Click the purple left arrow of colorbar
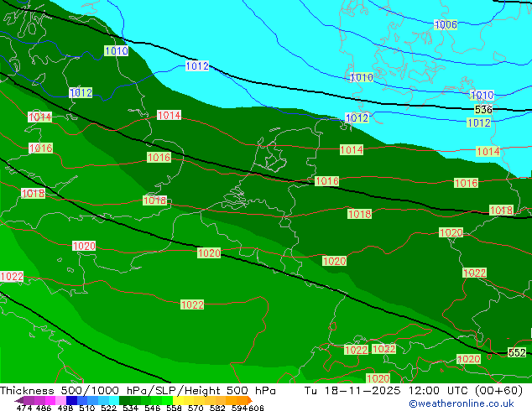This screenshot has width=532, height=411. click(x=18, y=400)
